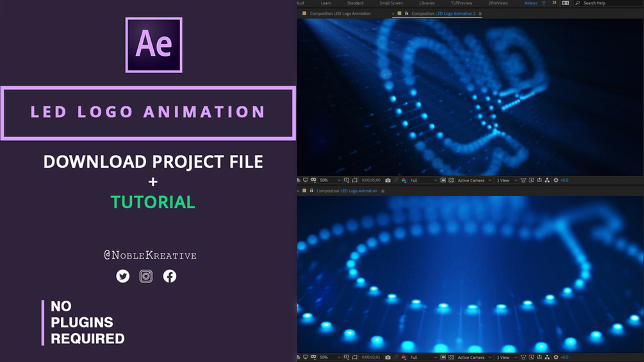Click grid and guide options icon in upper viewer

pyautogui.click(x=347, y=180)
